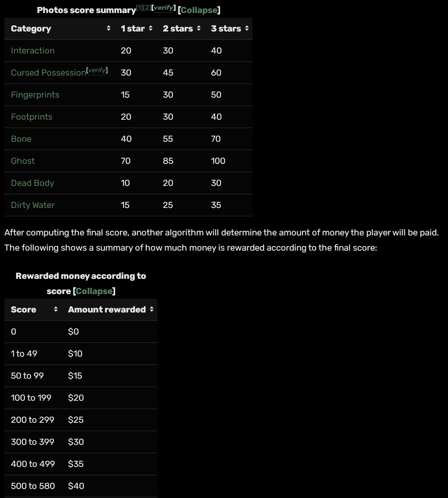Click verify tag beside Cursed Possession
The height and width of the screenshot is (498, 448).
(97, 70)
